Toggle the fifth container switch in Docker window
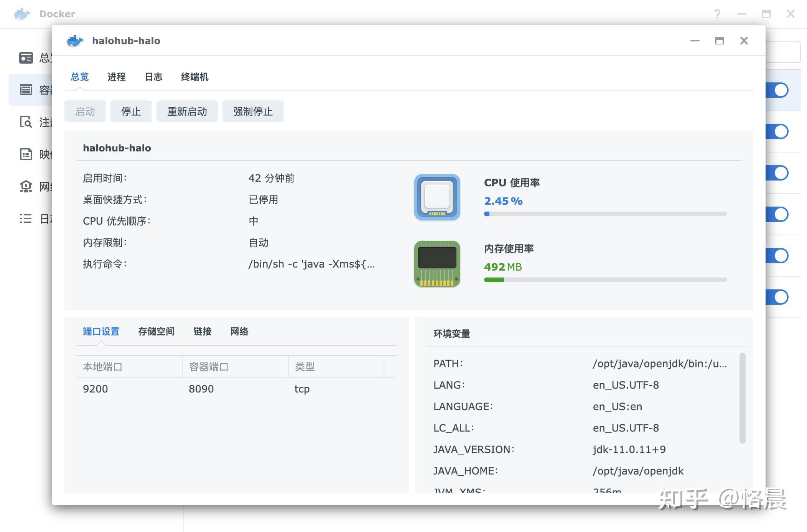The width and height of the screenshot is (807, 532). [777, 256]
